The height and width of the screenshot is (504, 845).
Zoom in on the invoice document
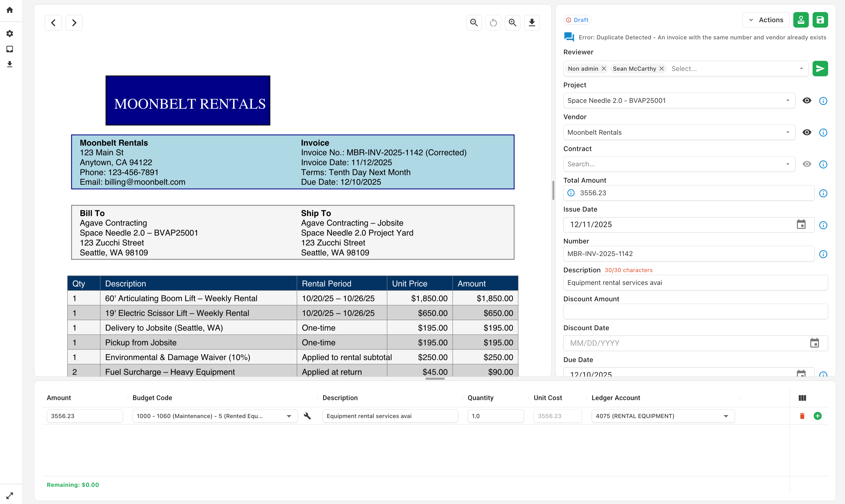coord(512,22)
